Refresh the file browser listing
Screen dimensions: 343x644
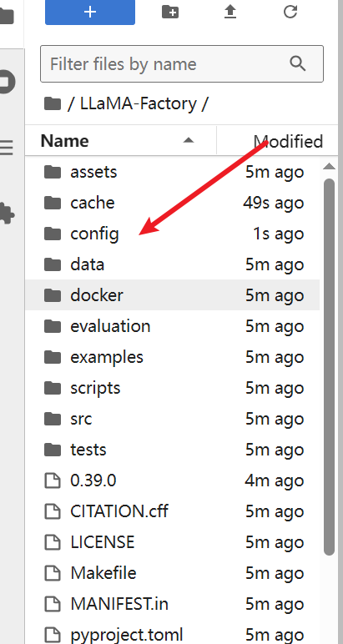[x=290, y=12]
